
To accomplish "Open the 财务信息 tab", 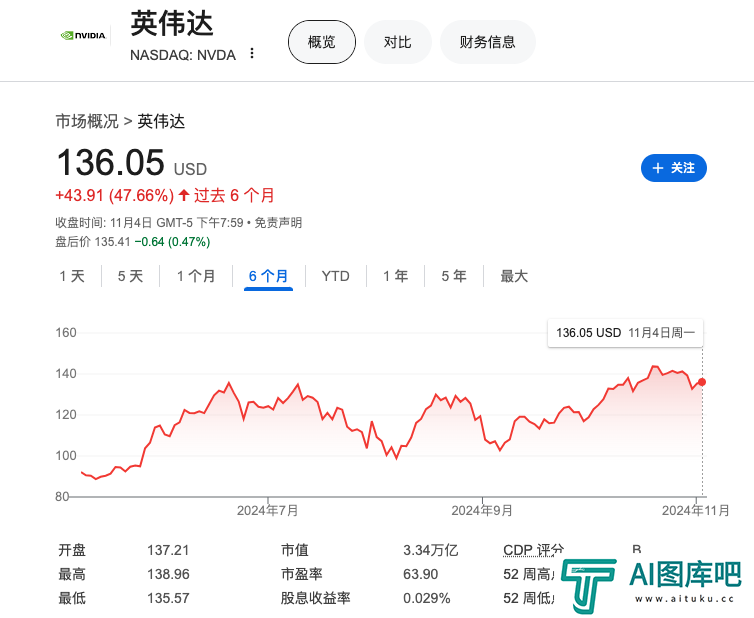I will pyautogui.click(x=488, y=42).
